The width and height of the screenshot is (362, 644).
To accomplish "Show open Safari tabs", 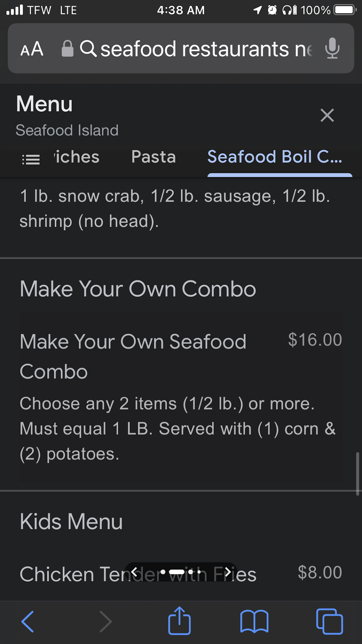I will (x=329, y=622).
